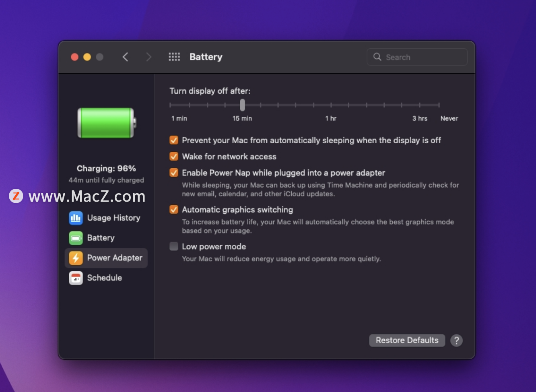Click the Usage History bar chart icon
This screenshot has width=536, height=392.
pyautogui.click(x=76, y=218)
